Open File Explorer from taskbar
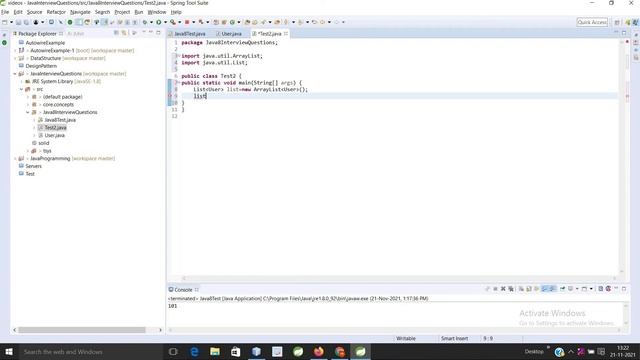The width and height of the screenshot is (640, 360). point(215,351)
